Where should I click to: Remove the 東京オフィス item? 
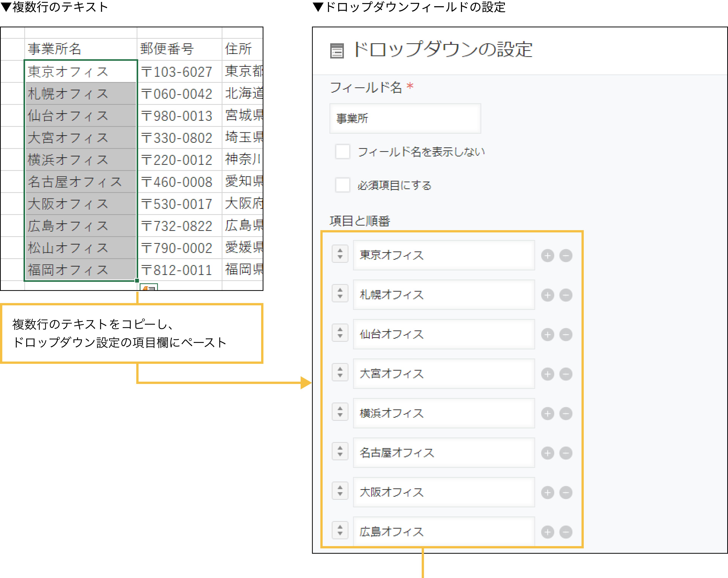pos(566,256)
